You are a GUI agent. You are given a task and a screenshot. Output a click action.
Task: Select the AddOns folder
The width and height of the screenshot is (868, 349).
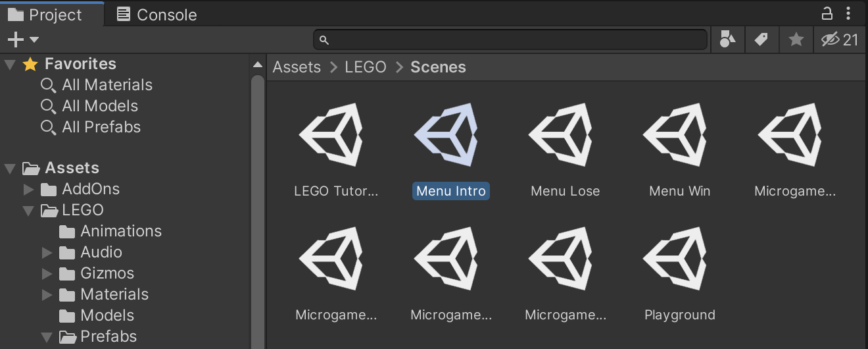click(x=80, y=189)
